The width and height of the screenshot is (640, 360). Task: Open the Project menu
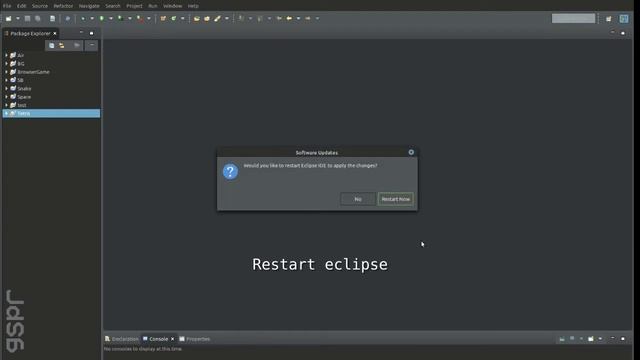point(134,6)
